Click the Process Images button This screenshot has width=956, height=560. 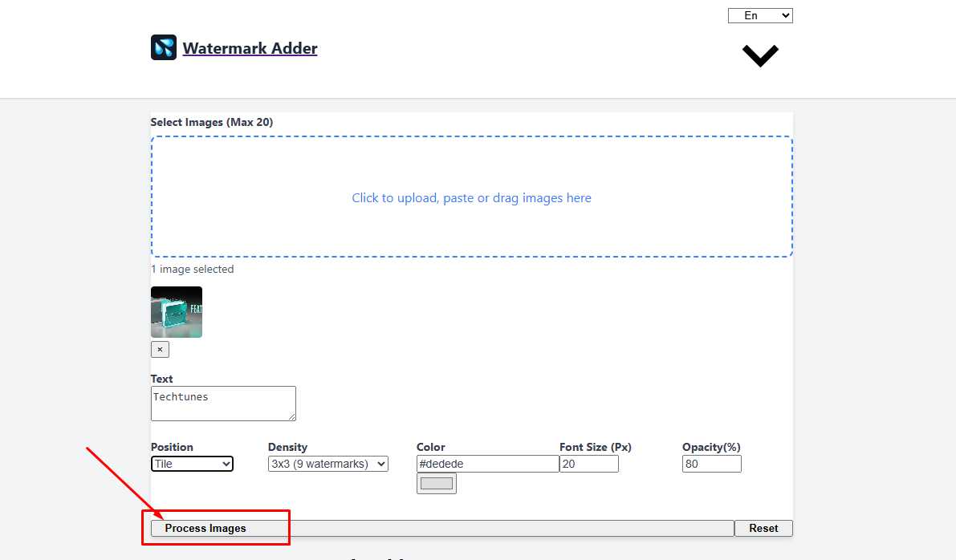pyautogui.click(x=442, y=529)
